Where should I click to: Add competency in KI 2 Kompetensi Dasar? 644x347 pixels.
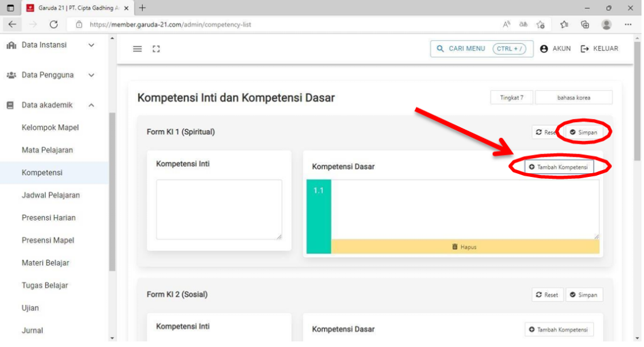tap(559, 329)
